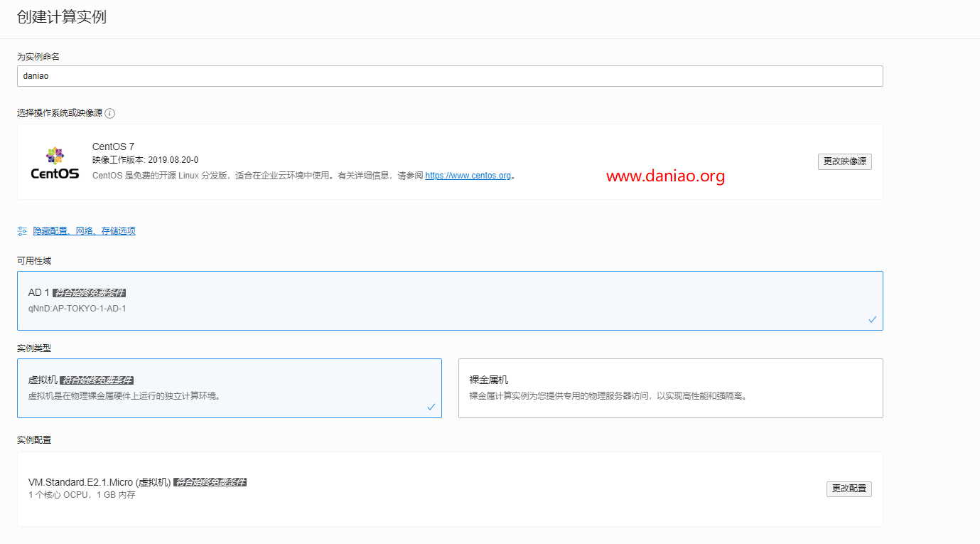The width and height of the screenshot is (980, 544).
Task: Choose the 裸金属机 instance type card
Action: point(671,388)
